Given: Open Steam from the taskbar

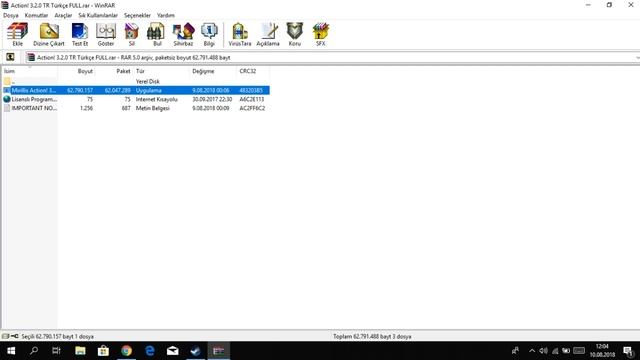Looking at the screenshot, I should [x=196, y=351].
